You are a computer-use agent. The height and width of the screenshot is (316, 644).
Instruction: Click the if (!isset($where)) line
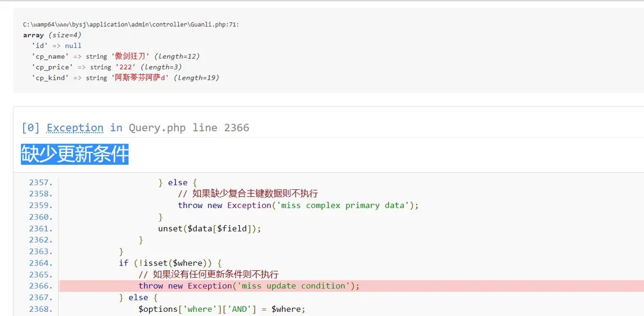click(x=171, y=263)
